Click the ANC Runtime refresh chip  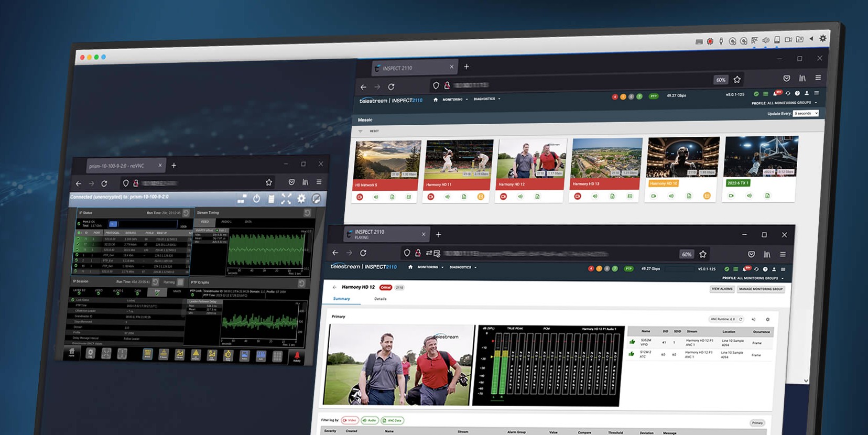pos(728,319)
